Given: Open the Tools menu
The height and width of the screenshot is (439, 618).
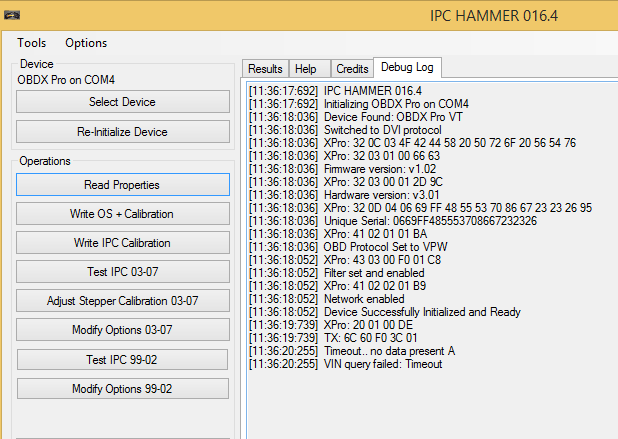Looking at the screenshot, I should tap(32, 43).
